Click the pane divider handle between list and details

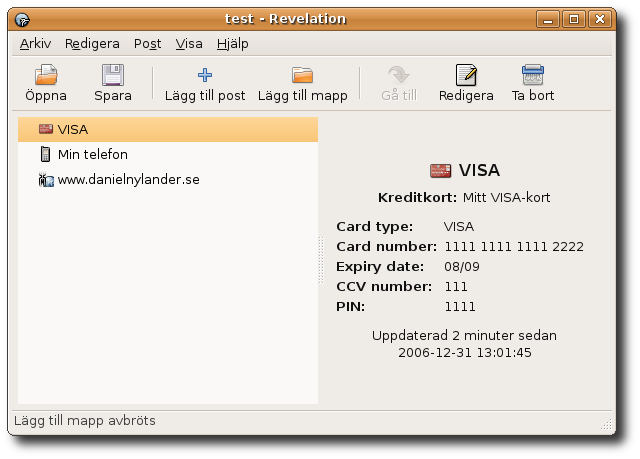point(321,260)
